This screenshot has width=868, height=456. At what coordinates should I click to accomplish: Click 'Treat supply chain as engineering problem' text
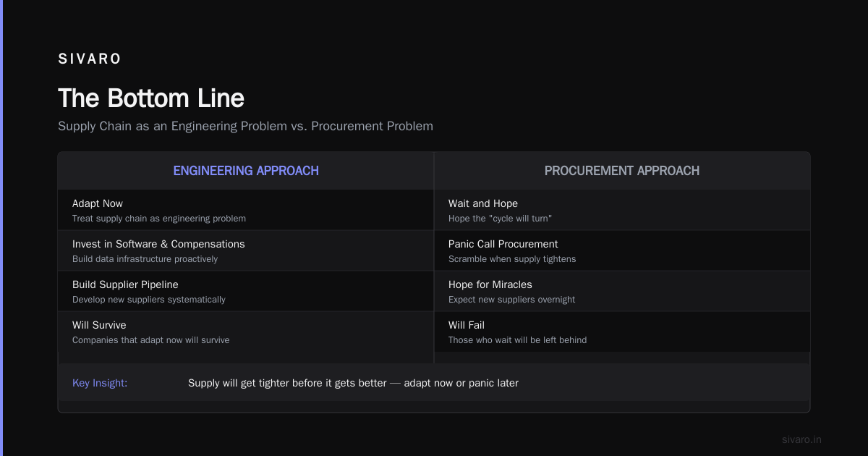159,219
